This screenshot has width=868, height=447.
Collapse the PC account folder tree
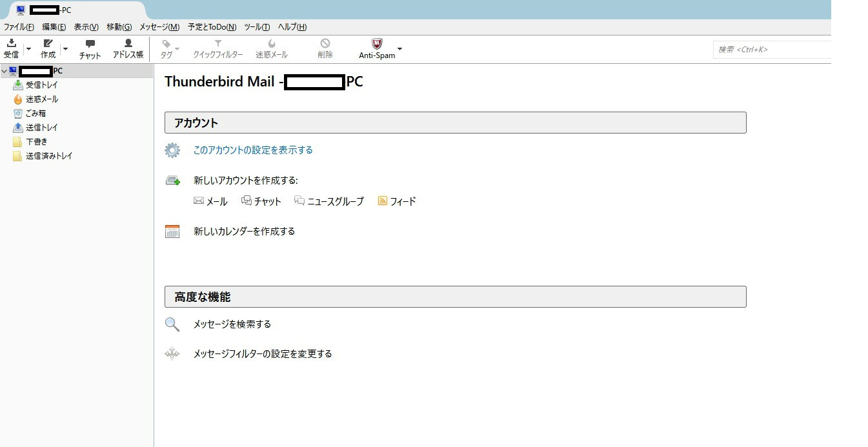[x=5, y=71]
